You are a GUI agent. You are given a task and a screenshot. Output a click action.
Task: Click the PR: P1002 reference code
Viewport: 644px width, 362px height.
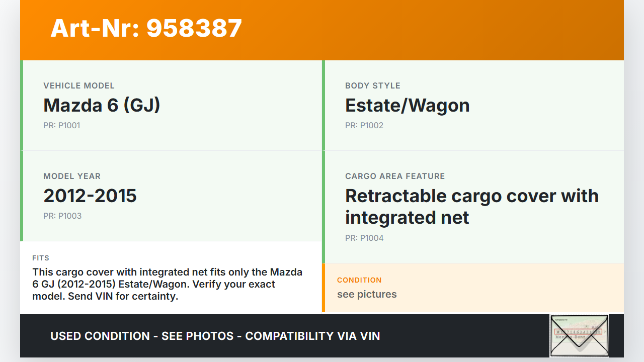coord(364,125)
